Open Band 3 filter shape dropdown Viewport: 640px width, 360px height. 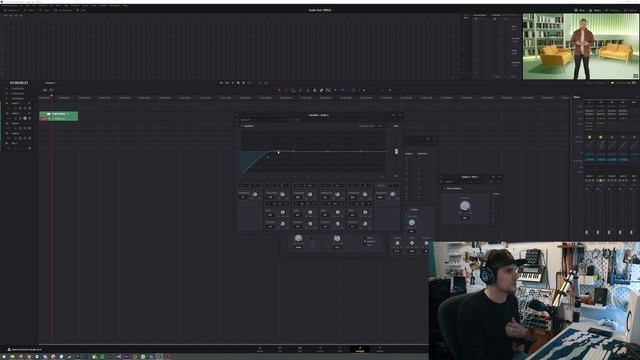coord(311,186)
